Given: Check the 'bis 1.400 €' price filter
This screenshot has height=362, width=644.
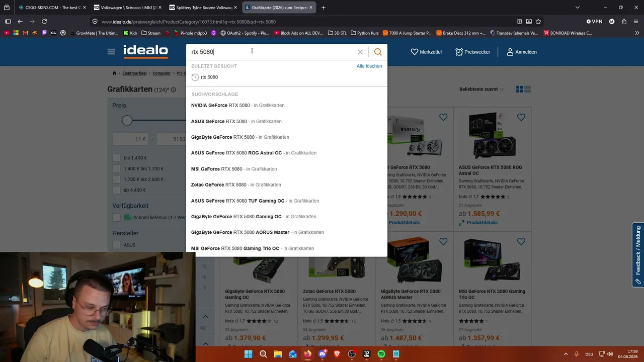Looking at the screenshot, I should tap(117, 158).
